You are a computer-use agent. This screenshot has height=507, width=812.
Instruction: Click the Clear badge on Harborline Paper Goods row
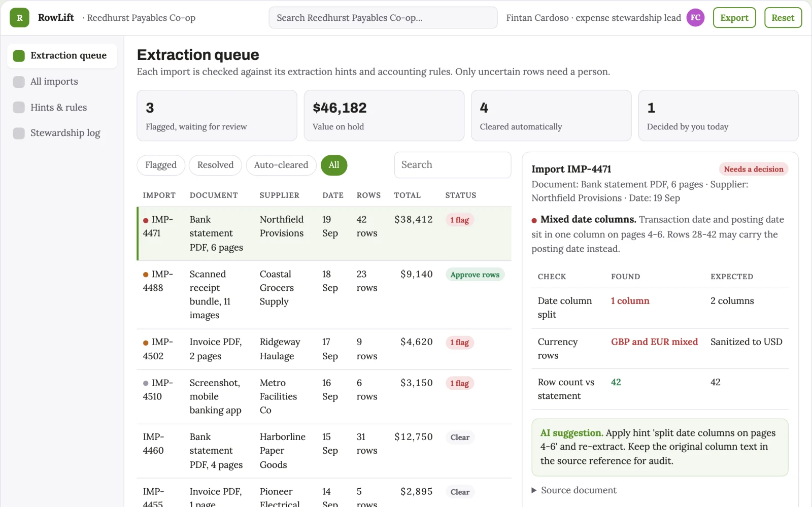tap(460, 437)
